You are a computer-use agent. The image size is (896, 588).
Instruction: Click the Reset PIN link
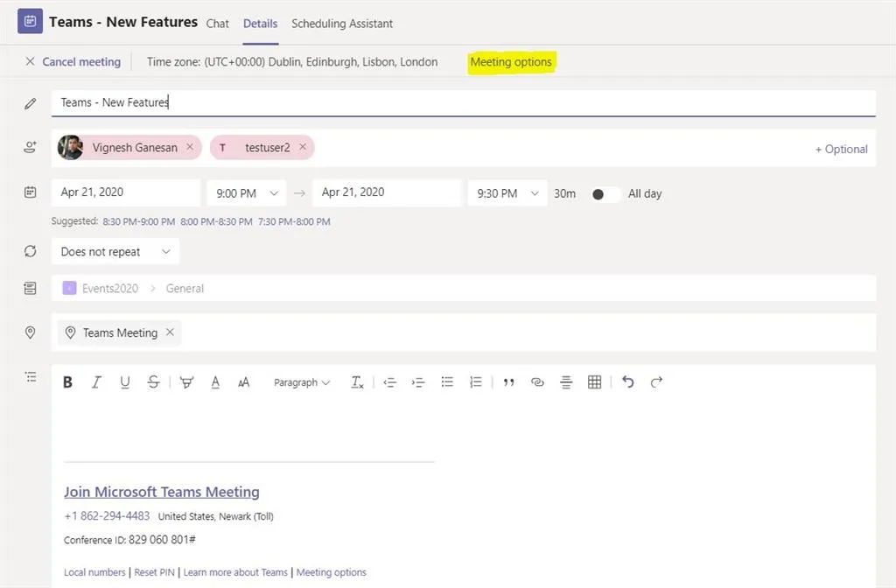(154, 572)
